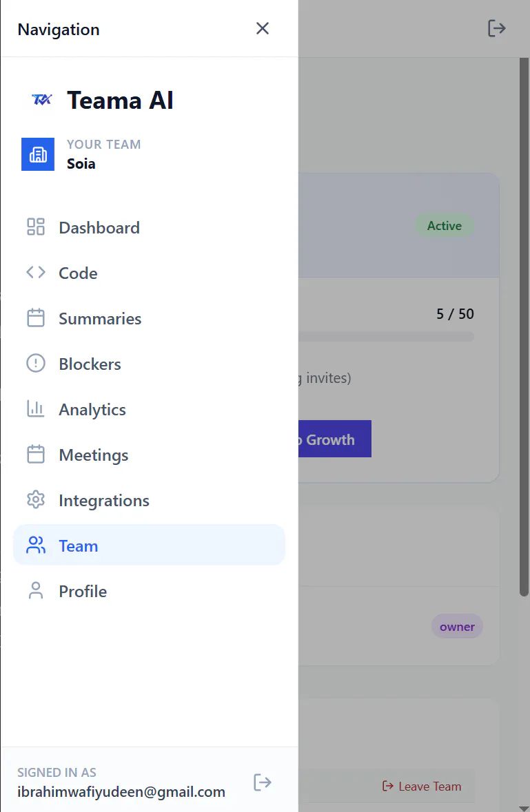Click the Leave Team link
530x812 pixels.
[422, 786]
